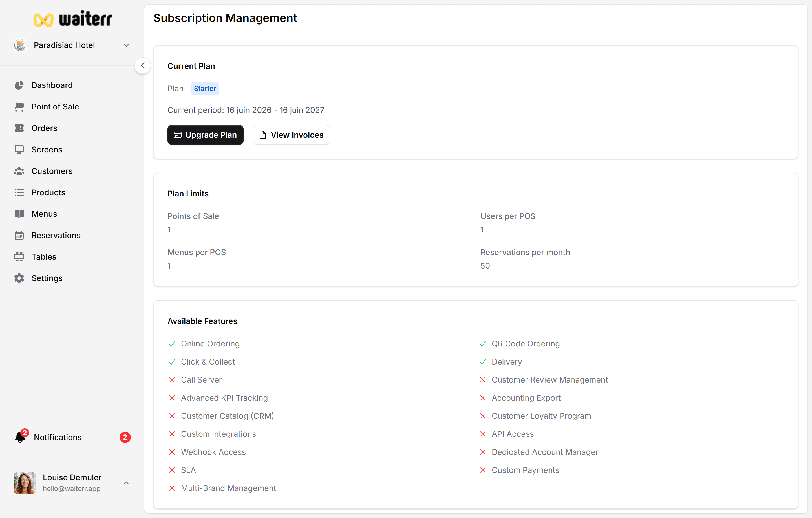The height and width of the screenshot is (518, 812).
Task: Click the Online Ordering checkmark icon
Action: 172,344
